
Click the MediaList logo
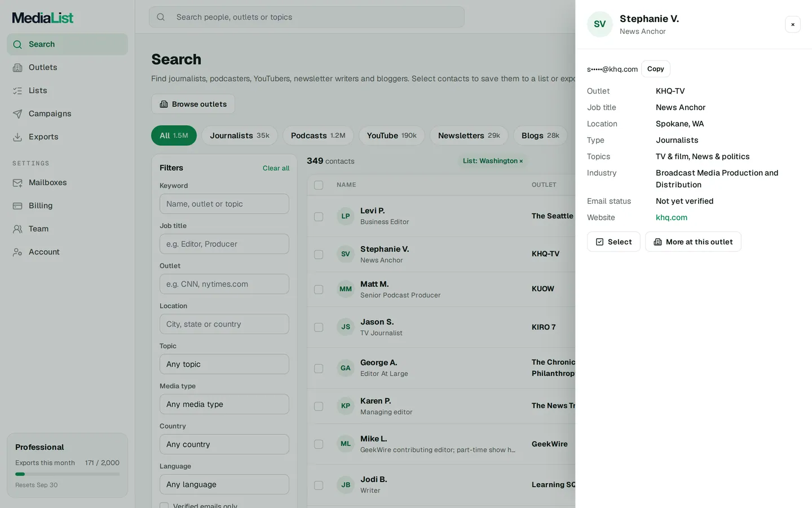[43, 18]
